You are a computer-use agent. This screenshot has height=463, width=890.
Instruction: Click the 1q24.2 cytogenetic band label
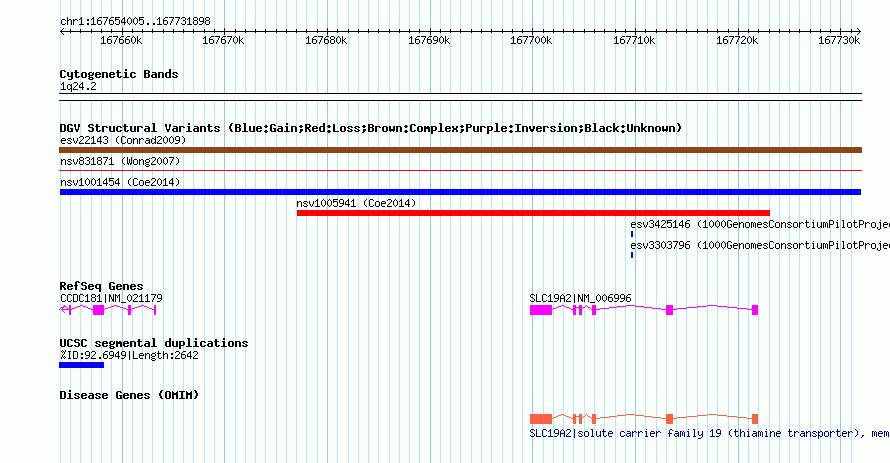[78, 86]
